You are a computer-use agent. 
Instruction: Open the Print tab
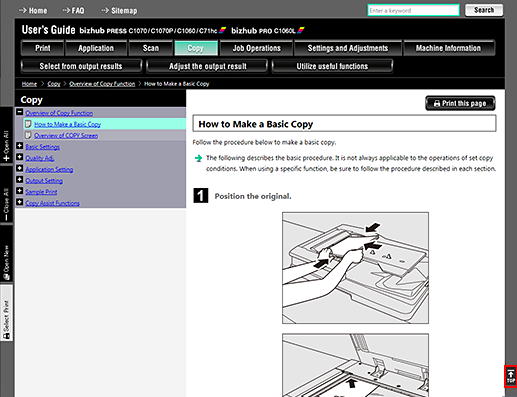pos(42,48)
